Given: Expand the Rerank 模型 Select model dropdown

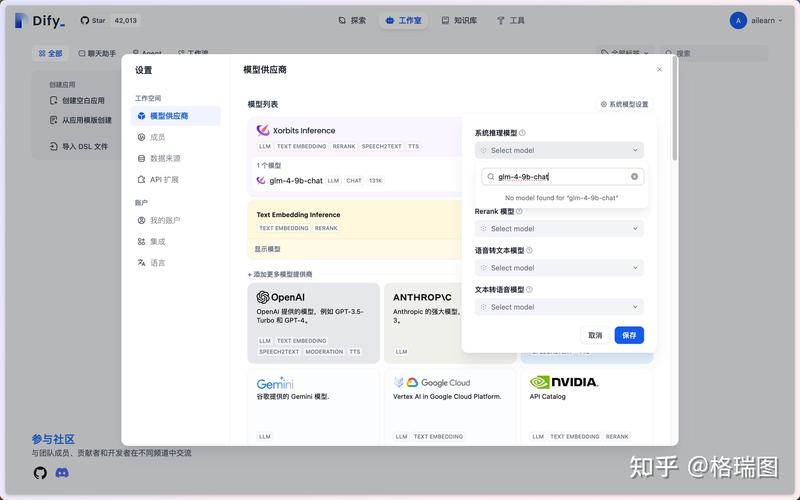Looking at the screenshot, I should click(x=559, y=229).
